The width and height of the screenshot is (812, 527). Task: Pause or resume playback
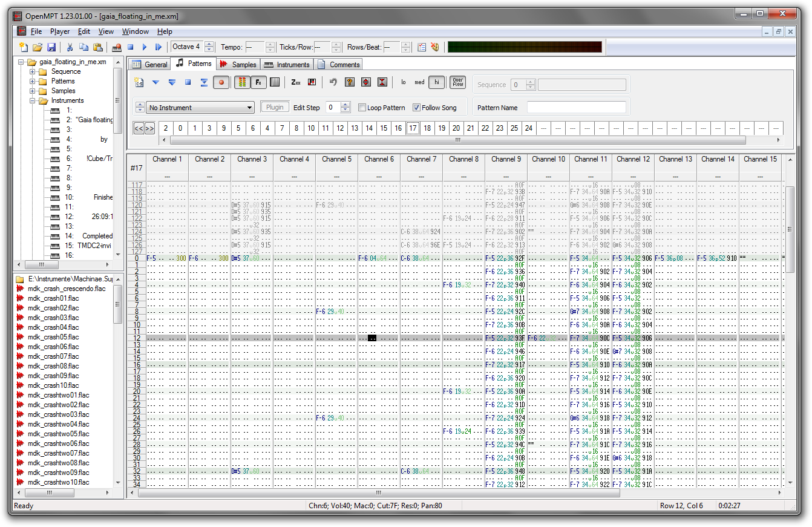point(159,47)
